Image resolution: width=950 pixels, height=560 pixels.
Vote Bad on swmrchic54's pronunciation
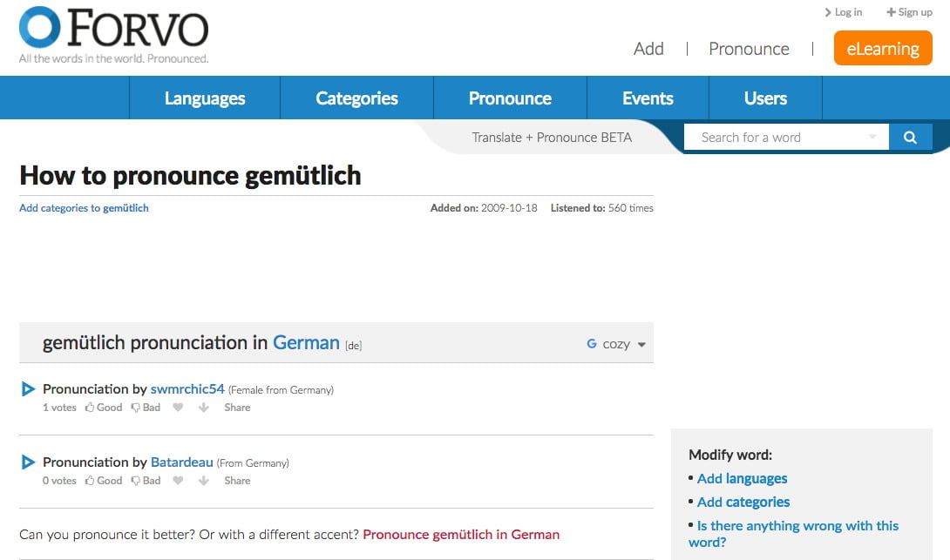pyautogui.click(x=146, y=408)
